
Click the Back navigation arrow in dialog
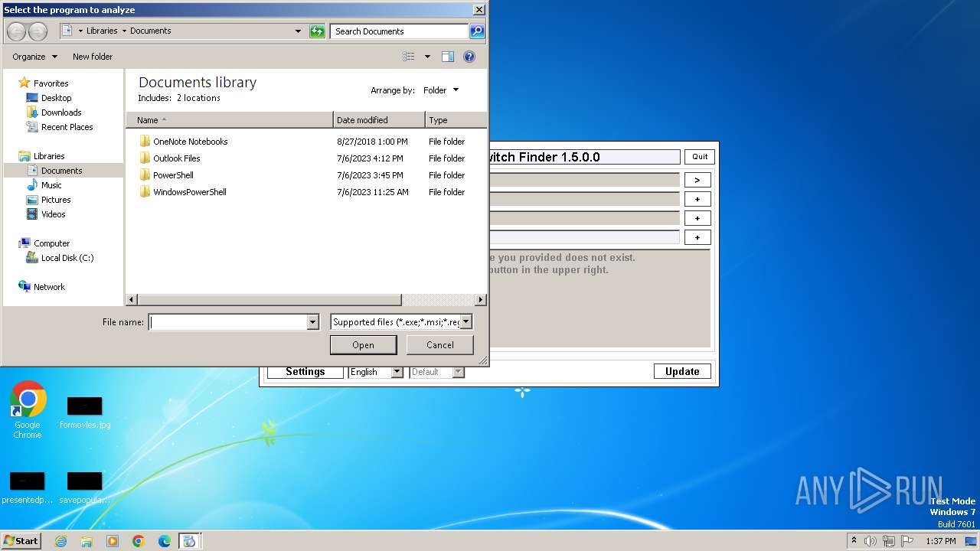point(17,31)
